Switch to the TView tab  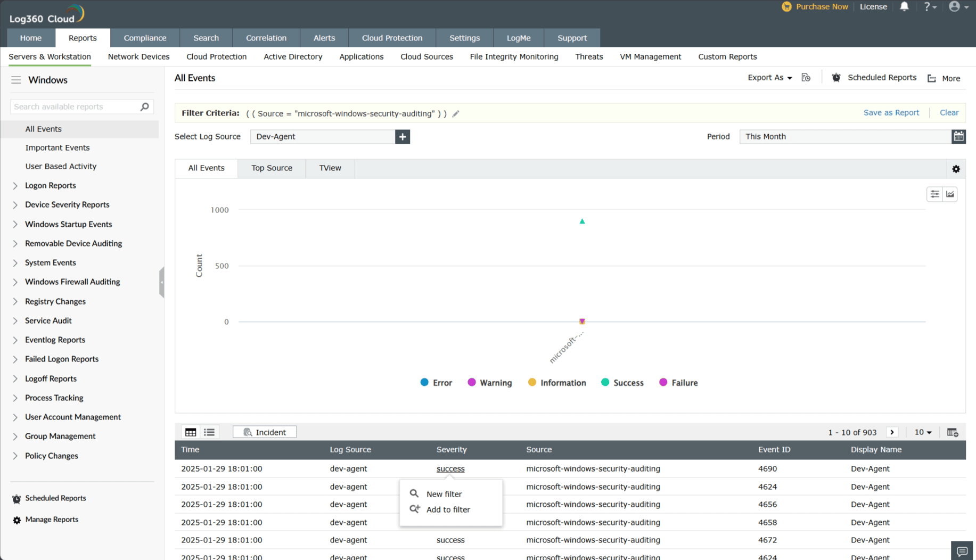[330, 168]
